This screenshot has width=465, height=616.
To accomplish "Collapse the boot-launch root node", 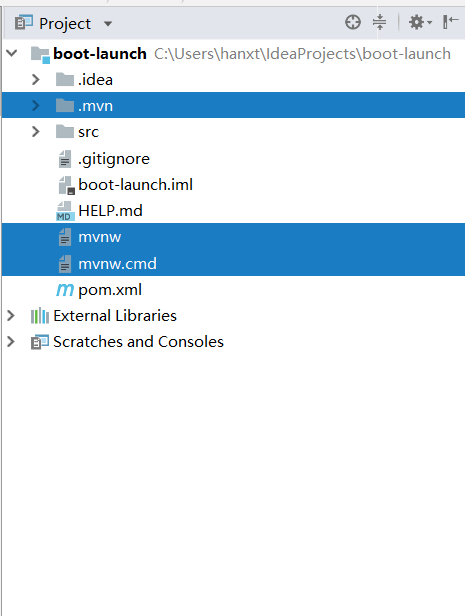I will coord(12,53).
